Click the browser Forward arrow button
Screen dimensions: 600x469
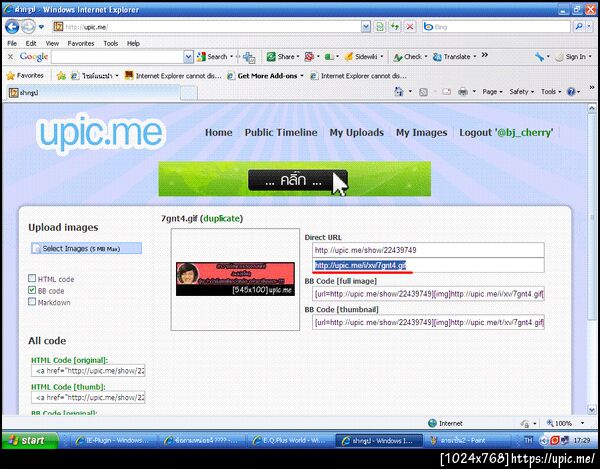pyautogui.click(x=28, y=27)
